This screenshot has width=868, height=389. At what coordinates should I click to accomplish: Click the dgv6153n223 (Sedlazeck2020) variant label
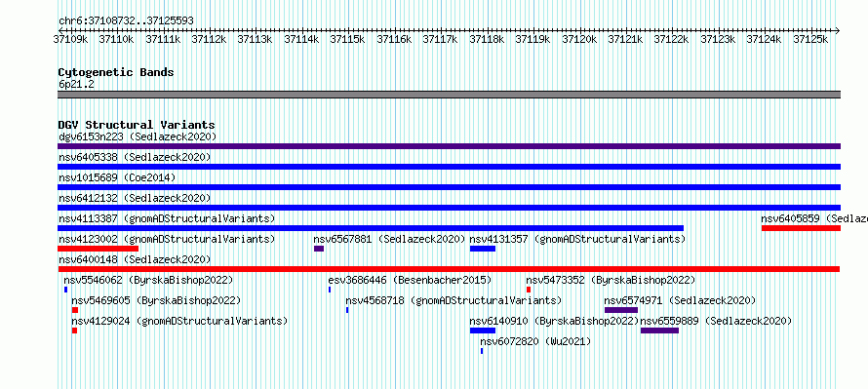(x=138, y=136)
